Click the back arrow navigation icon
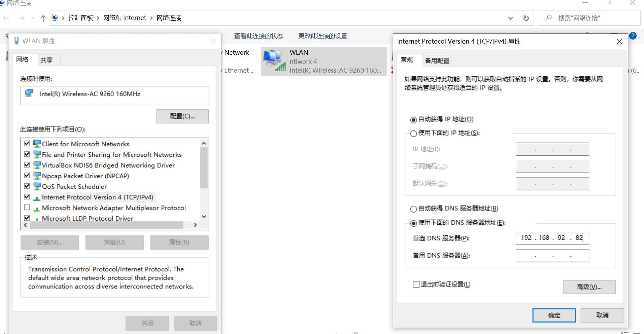The image size is (644, 334). pos(6,18)
